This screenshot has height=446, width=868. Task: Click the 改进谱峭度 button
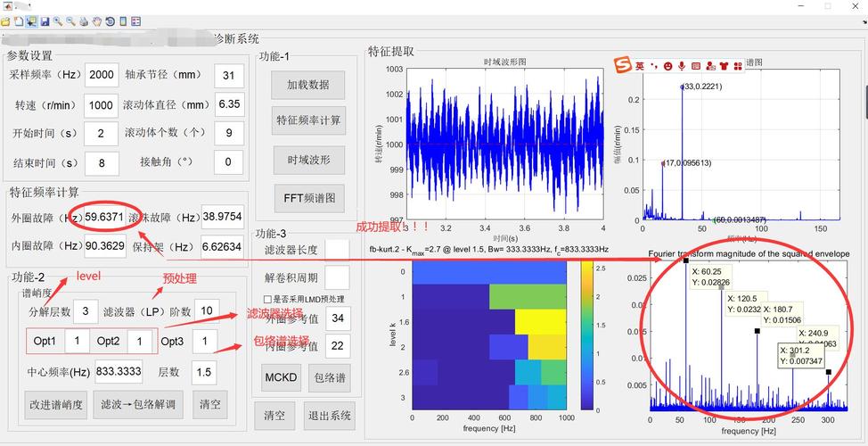click(55, 404)
